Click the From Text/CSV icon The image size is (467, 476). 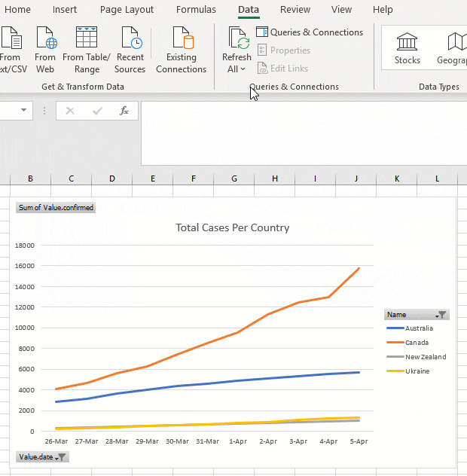[11, 38]
